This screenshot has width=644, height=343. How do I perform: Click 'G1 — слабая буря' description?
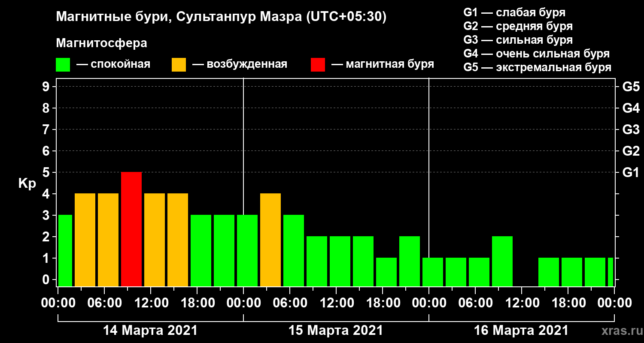pyautogui.click(x=514, y=12)
